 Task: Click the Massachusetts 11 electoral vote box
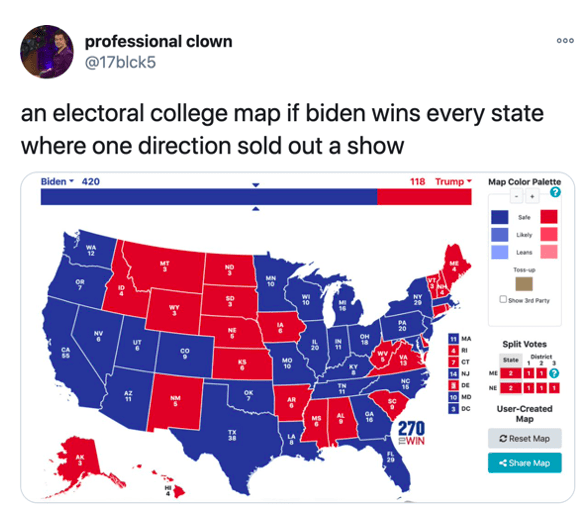pyautogui.click(x=453, y=339)
